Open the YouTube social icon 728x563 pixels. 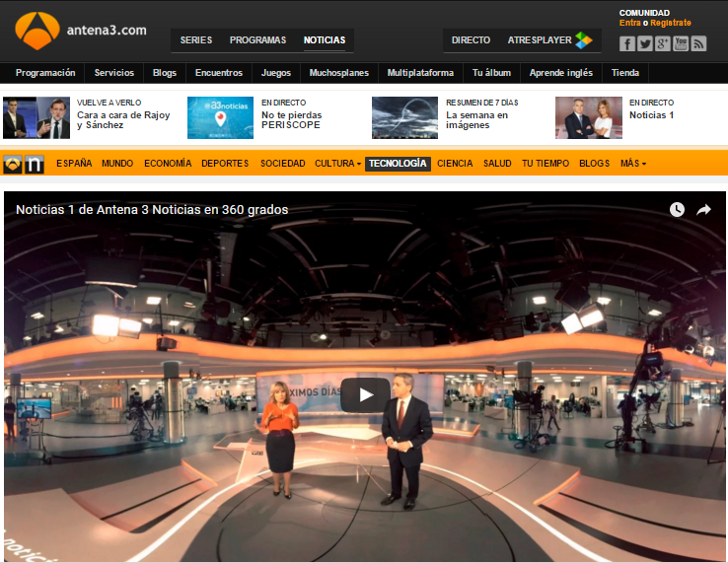point(681,43)
